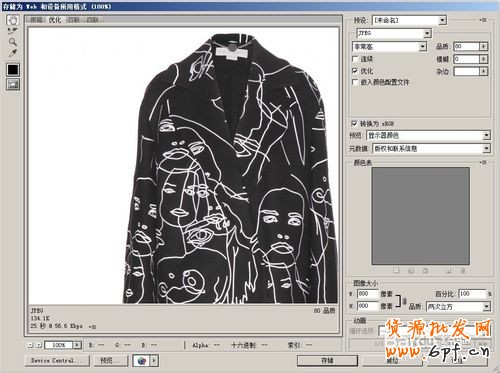Select the Eyedropper tool
Image resolution: width=500 pixels, height=373 pixels.
tap(13, 53)
